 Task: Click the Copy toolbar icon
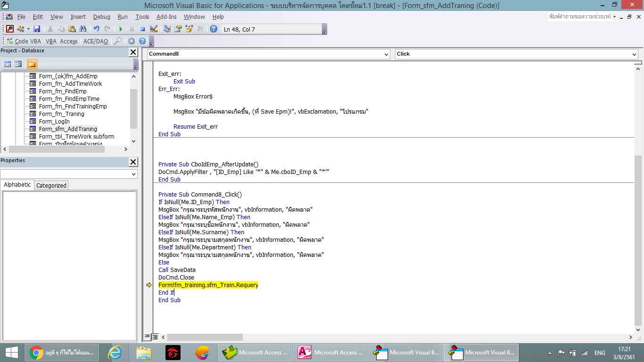[x=61, y=29]
